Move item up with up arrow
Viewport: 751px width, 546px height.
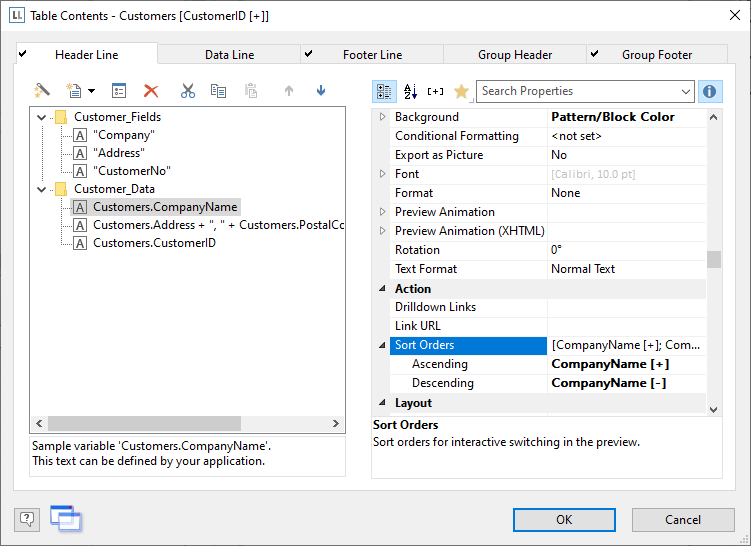tap(289, 91)
